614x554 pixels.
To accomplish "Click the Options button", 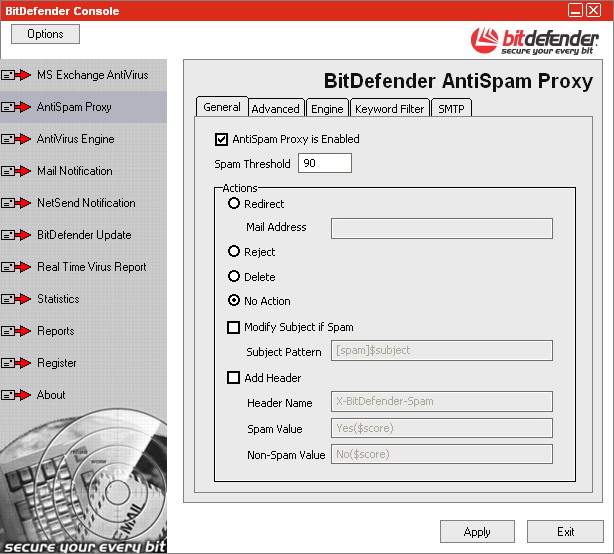I will [x=45, y=34].
